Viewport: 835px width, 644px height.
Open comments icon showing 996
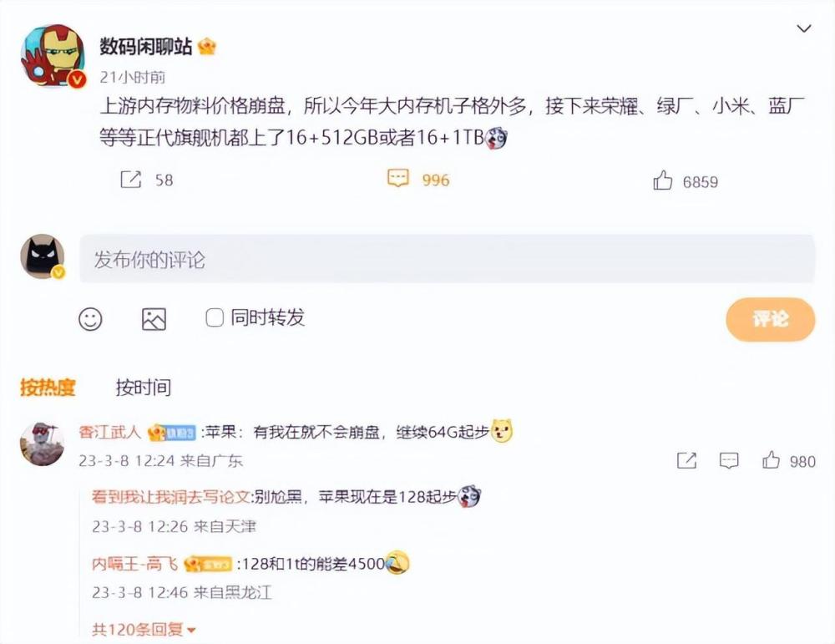[x=397, y=179]
